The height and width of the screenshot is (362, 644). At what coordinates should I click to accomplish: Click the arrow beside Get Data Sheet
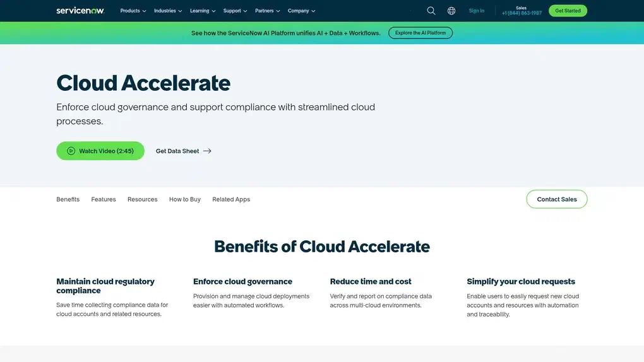[x=207, y=151]
